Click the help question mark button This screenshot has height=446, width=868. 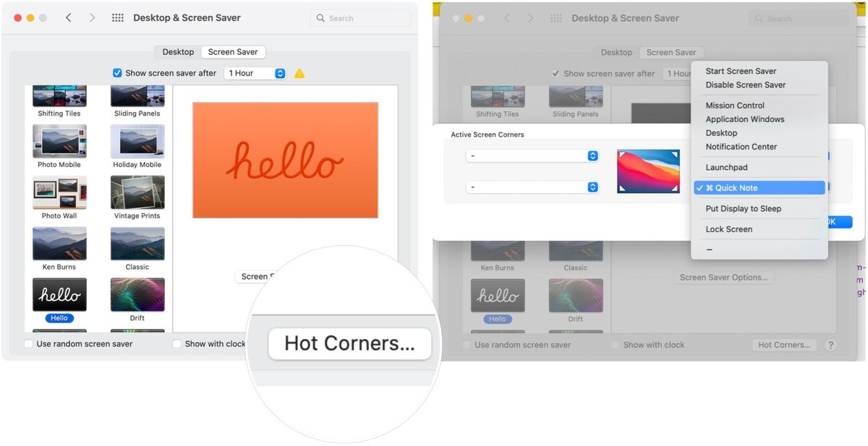pyautogui.click(x=830, y=345)
